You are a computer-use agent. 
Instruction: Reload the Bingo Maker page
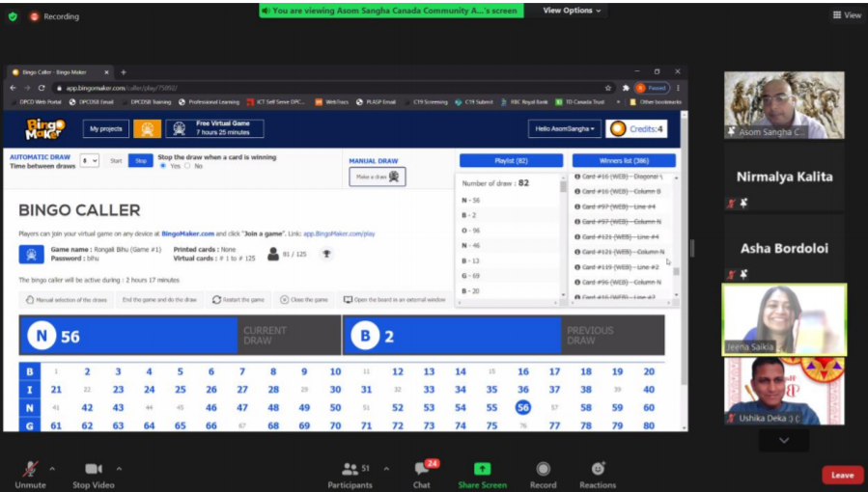(x=42, y=88)
